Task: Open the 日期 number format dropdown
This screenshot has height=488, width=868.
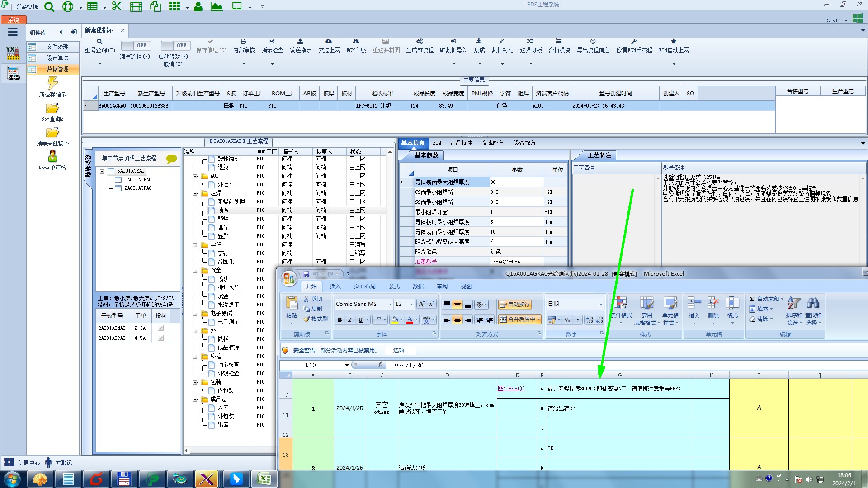Action: [600, 304]
